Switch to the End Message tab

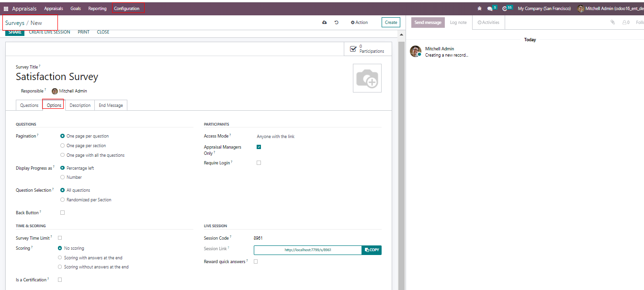pyautogui.click(x=111, y=105)
